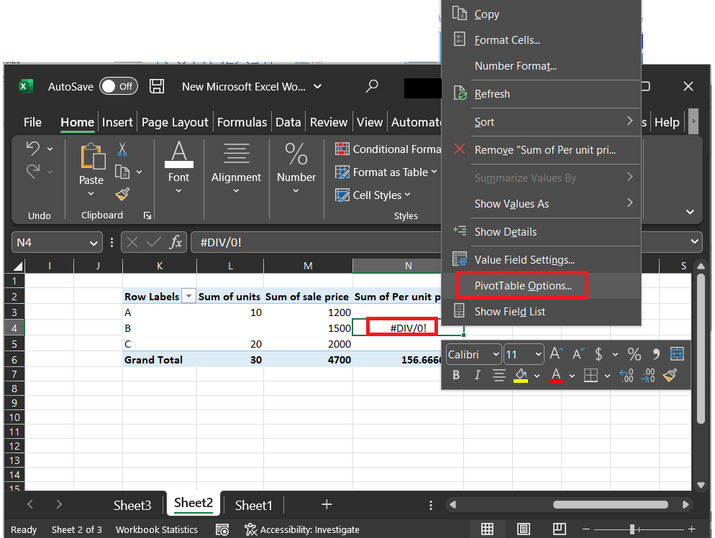Click Increase Font Size in mini toolbar
The width and height of the screenshot is (715, 538).
[556, 354]
